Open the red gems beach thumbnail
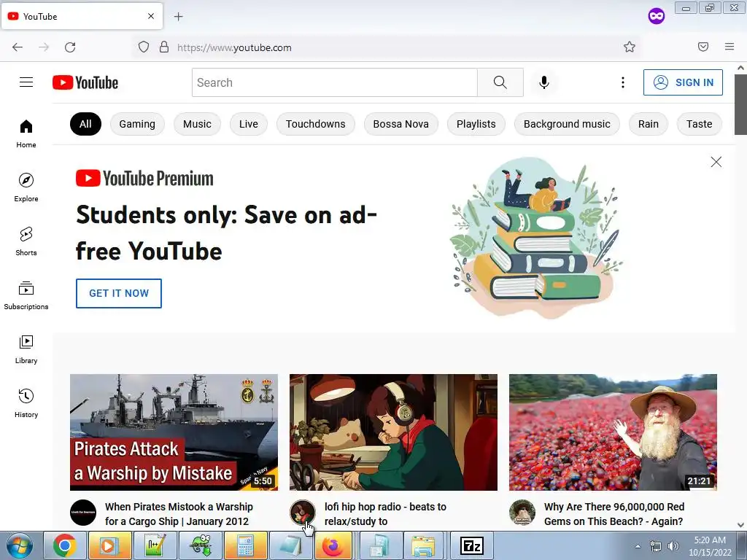 click(x=613, y=432)
